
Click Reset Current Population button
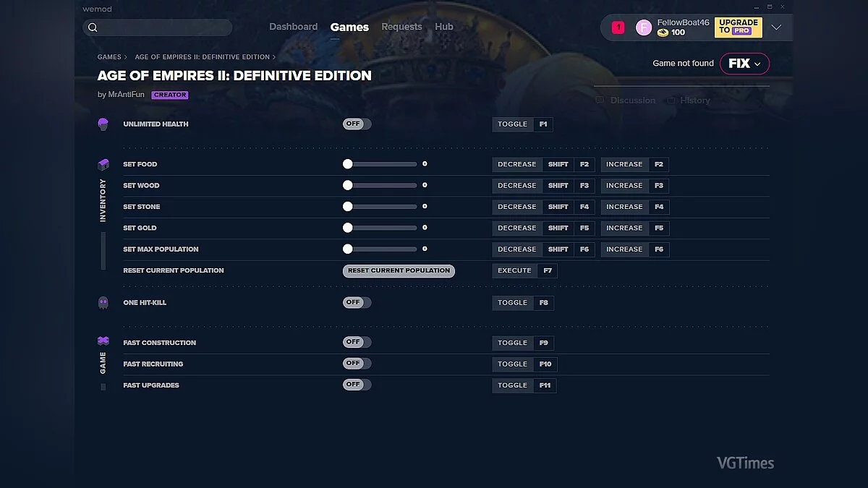coord(399,270)
